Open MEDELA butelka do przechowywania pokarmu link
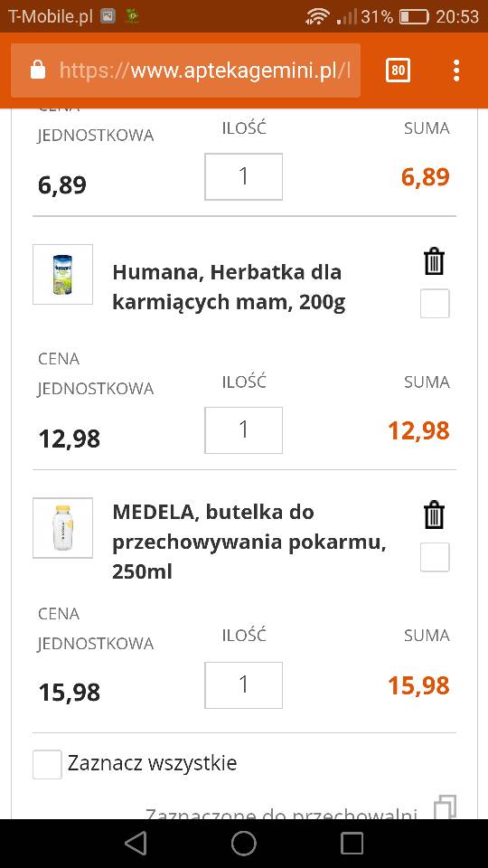 249,542
